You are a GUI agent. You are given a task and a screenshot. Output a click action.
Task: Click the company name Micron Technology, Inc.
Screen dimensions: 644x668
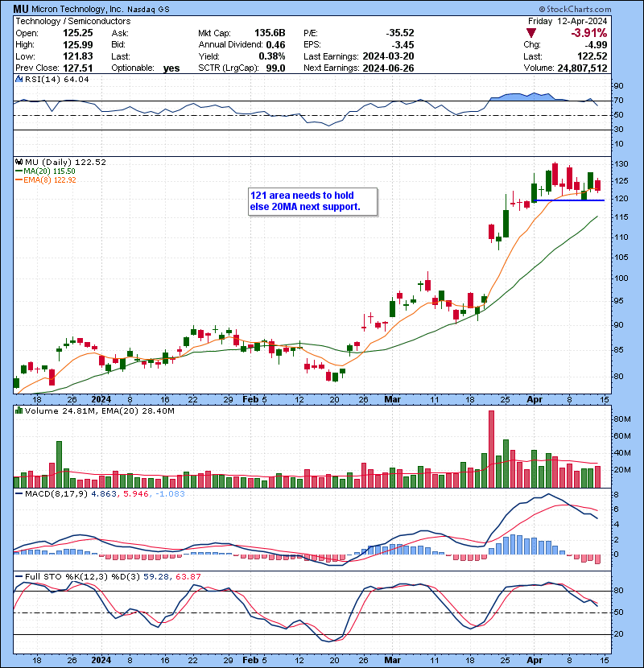coord(77,9)
